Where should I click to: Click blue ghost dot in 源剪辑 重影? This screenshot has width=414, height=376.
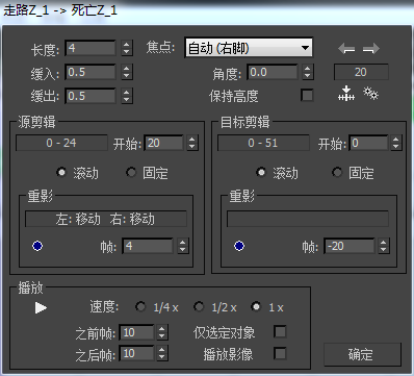pos(37,246)
